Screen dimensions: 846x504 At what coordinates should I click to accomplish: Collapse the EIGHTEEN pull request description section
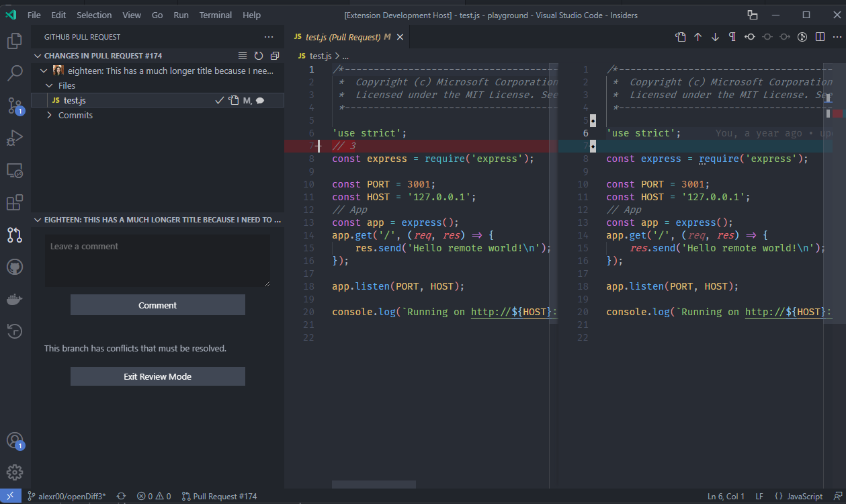(x=38, y=220)
